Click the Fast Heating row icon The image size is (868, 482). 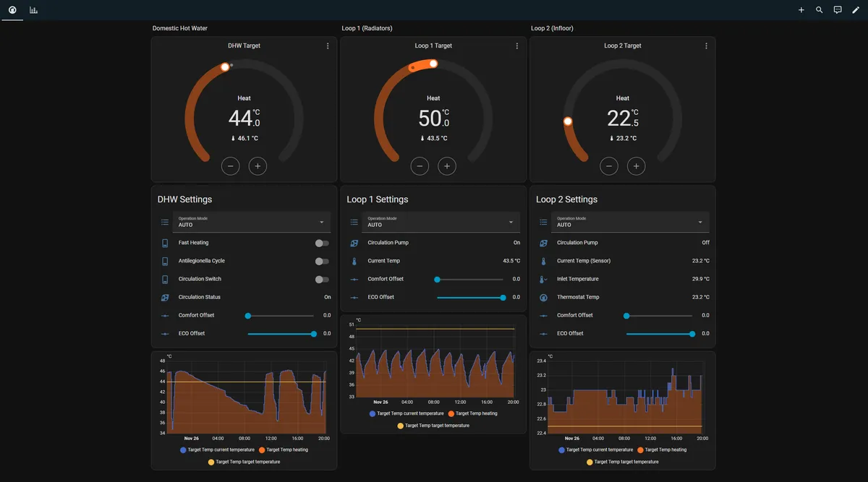tap(165, 243)
